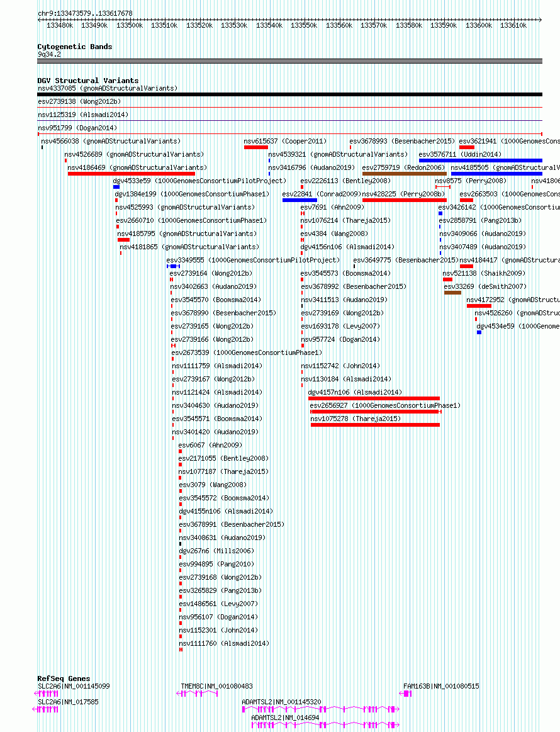Open esv7691 (Ahn2009) variant label

332,207
